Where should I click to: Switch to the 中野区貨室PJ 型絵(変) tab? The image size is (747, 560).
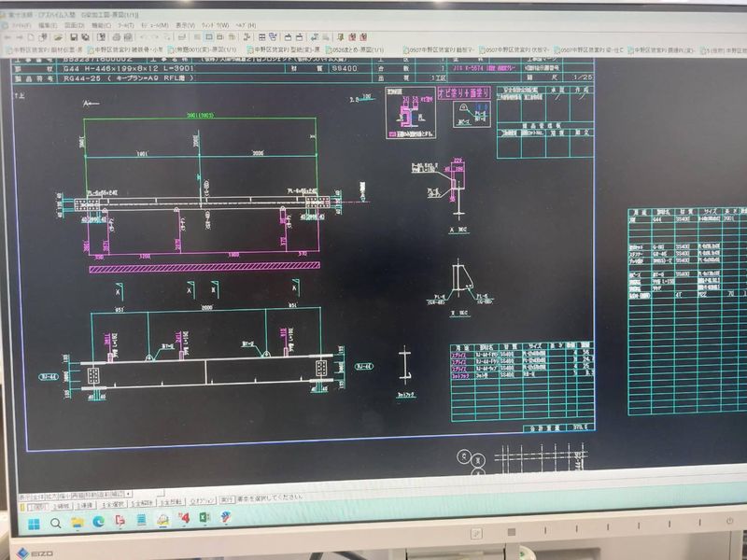[282, 49]
